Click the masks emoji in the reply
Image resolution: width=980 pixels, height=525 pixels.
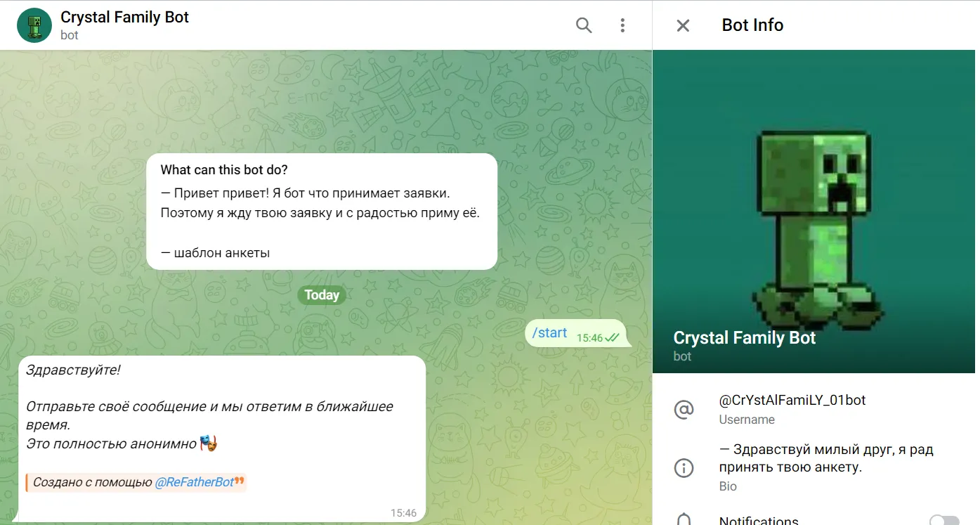coord(209,443)
